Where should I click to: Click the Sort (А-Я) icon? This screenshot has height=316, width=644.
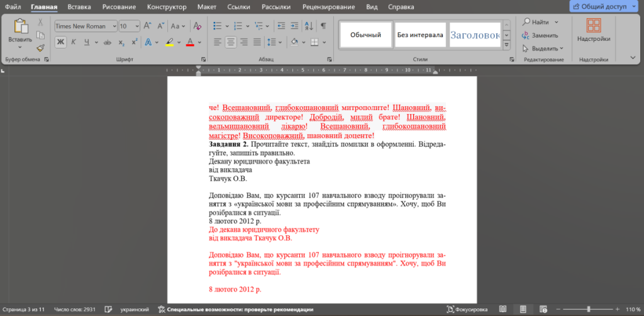308,26
